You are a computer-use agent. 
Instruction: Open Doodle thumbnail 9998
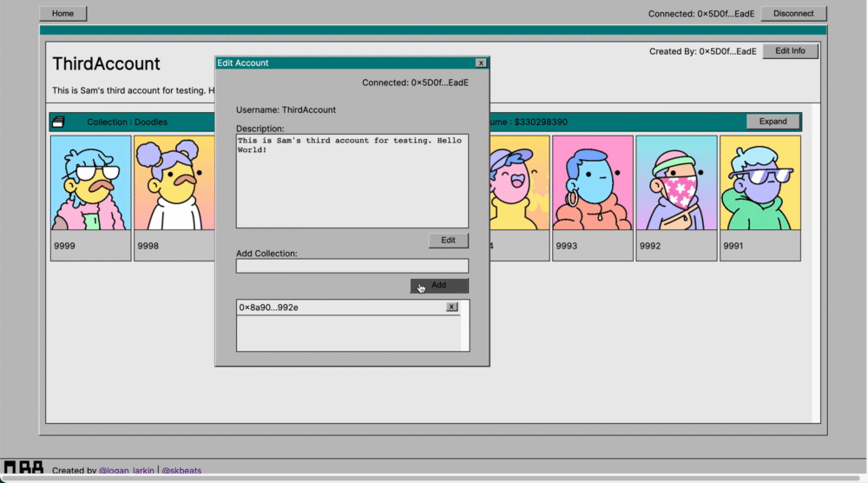(174, 198)
